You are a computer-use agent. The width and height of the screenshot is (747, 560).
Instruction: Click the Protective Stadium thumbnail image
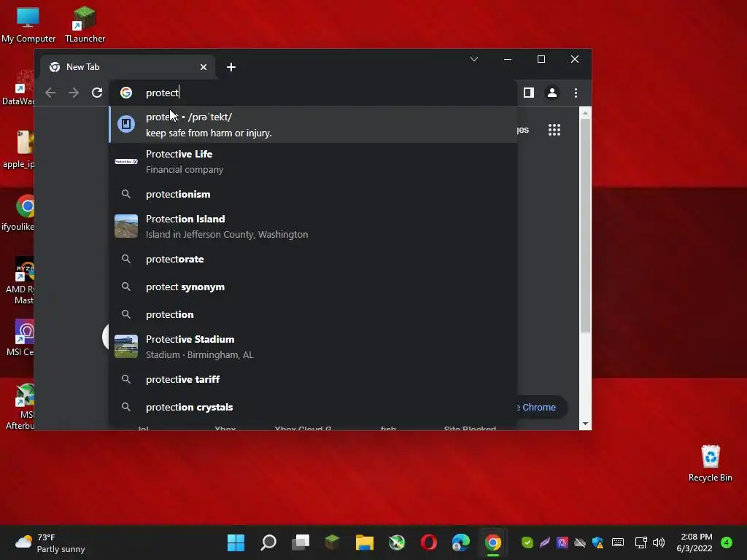[126, 346]
